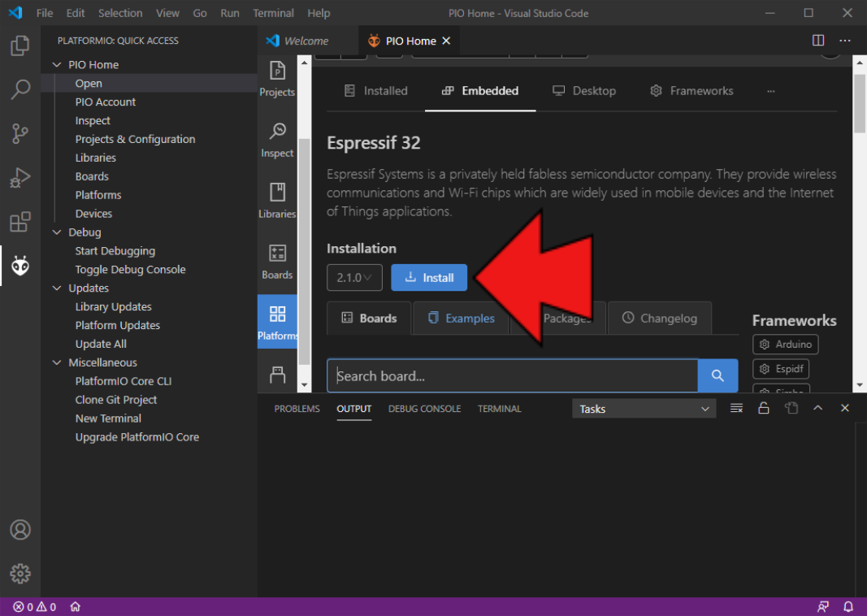This screenshot has height=616, width=867.
Task: Open the Search view icon
Action: (x=20, y=89)
